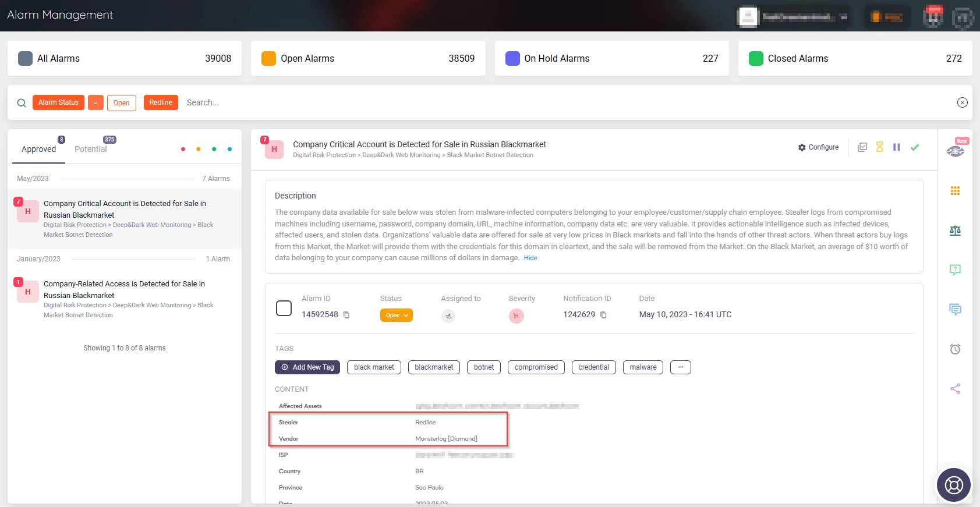The height and width of the screenshot is (507, 980).
Task: Switch to the Potential tab
Action: 91,149
